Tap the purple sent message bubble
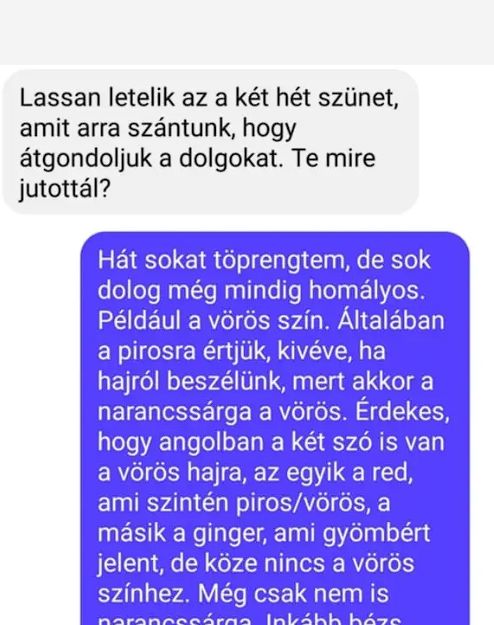This screenshot has width=494, height=625. (x=275, y=428)
